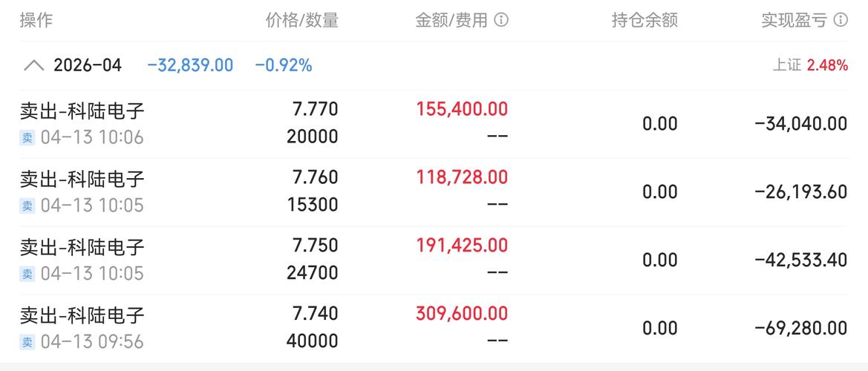The image size is (868, 371).
Task: Open the 卖出-科陆电子 trade at 7.770
Action: point(434,124)
